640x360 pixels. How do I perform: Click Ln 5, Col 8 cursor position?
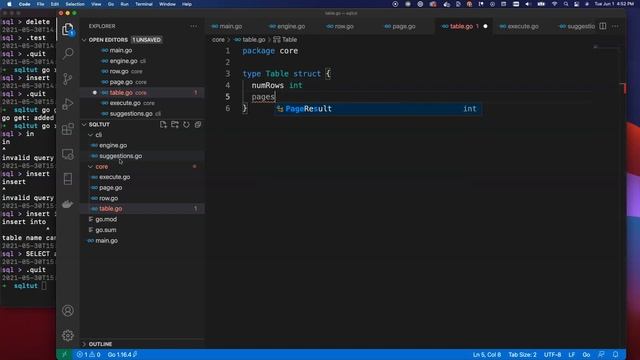pyautogui.click(x=487, y=355)
